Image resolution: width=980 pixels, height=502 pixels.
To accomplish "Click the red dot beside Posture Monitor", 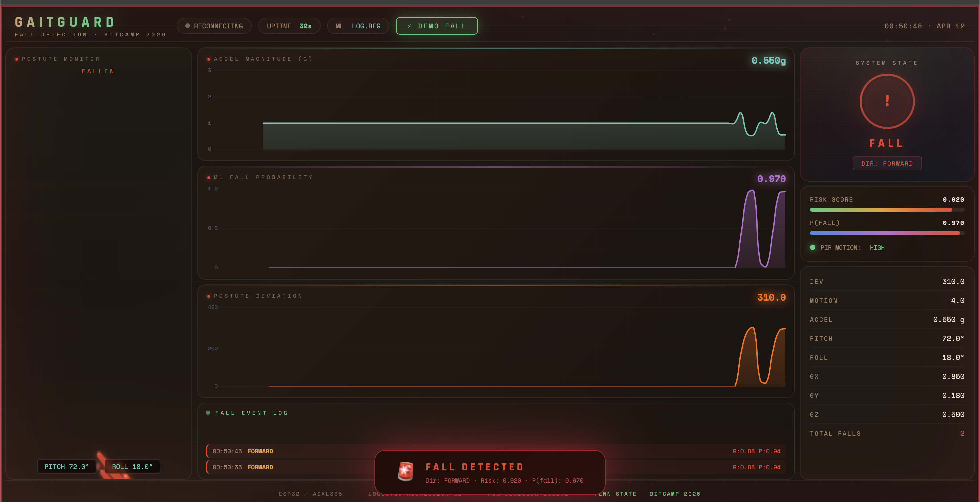I will point(17,59).
